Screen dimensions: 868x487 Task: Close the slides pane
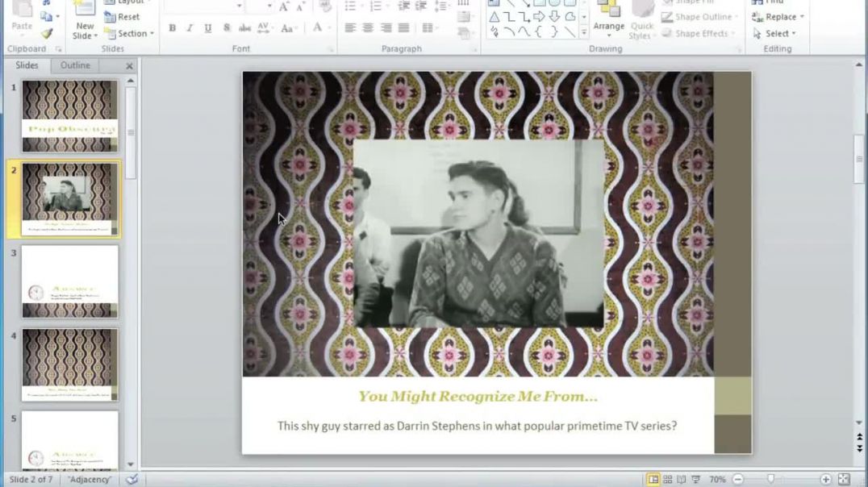pyautogui.click(x=130, y=66)
